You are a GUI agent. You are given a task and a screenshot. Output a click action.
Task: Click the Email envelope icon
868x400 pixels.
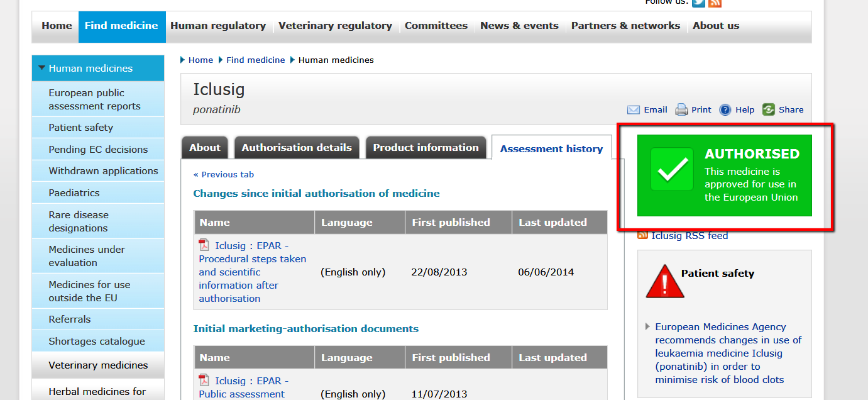point(634,110)
